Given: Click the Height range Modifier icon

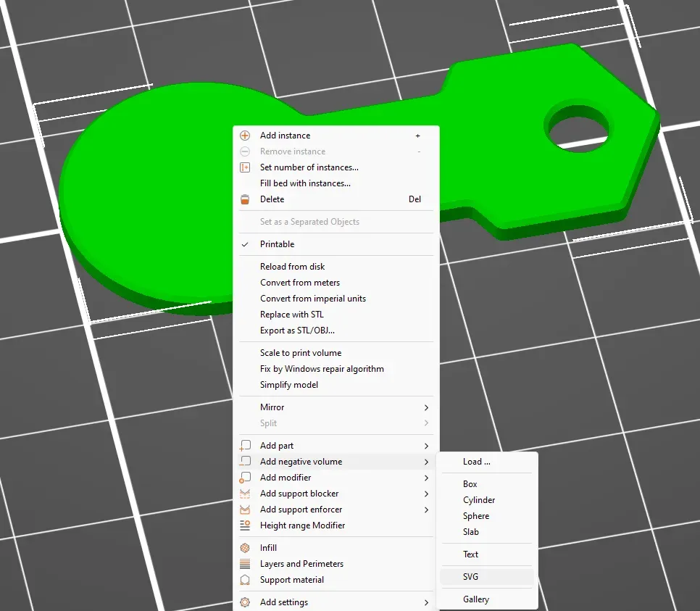Looking at the screenshot, I should click(x=245, y=525).
